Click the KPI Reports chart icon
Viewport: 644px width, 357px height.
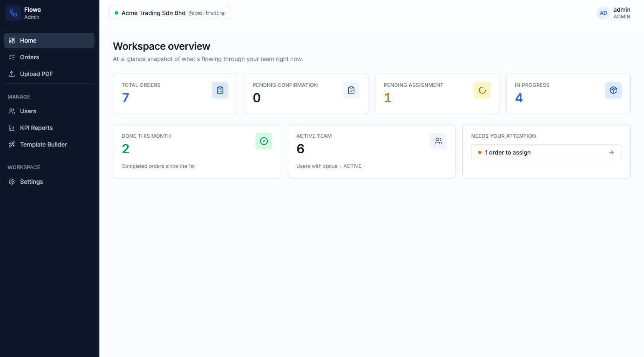click(x=12, y=128)
